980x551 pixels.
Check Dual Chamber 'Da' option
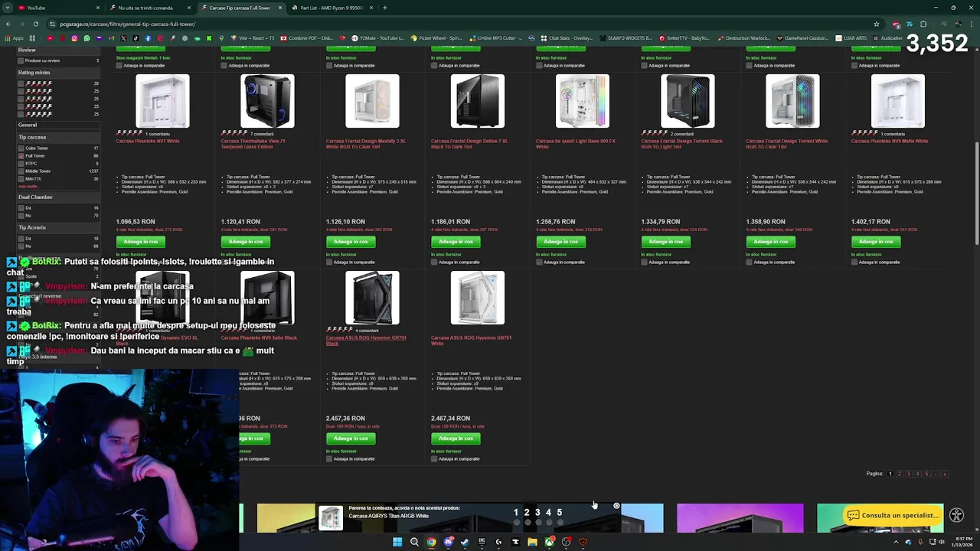(21, 208)
